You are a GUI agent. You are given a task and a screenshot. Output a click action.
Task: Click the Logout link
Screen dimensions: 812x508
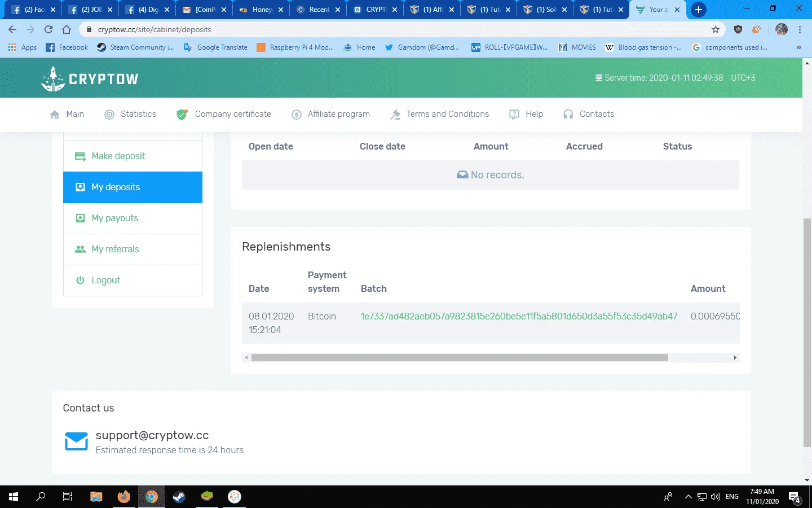(106, 280)
